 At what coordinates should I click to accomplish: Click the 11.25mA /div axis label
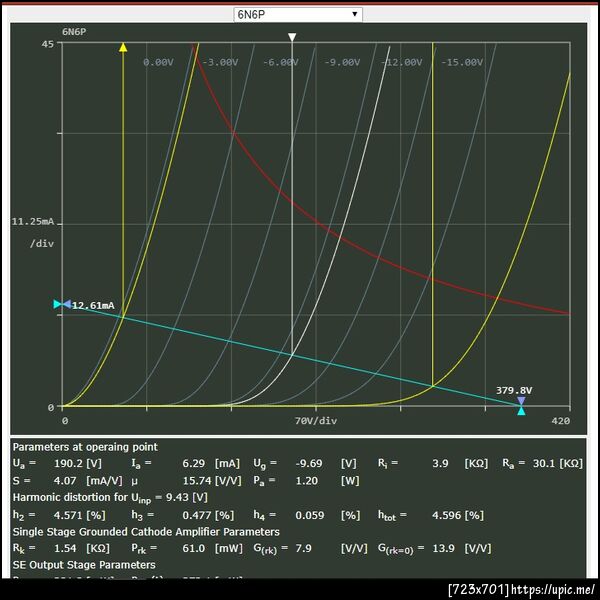pyautogui.click(x=33, y=232)
